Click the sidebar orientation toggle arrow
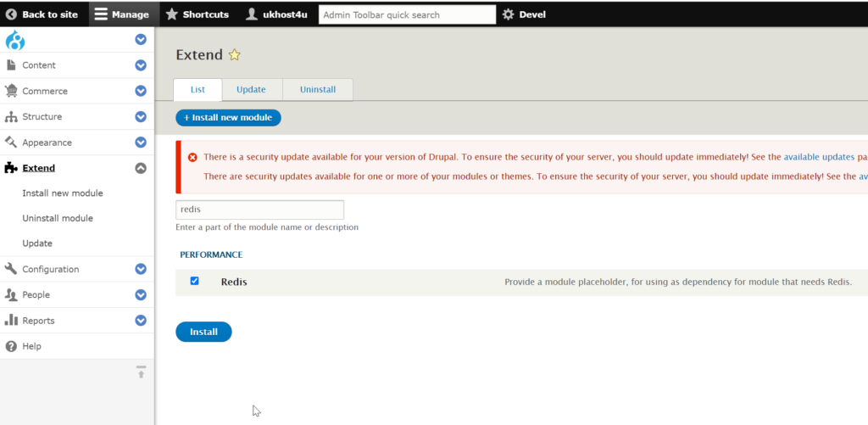The width and height of the screenshot is (868, 425). click(142, 372)
